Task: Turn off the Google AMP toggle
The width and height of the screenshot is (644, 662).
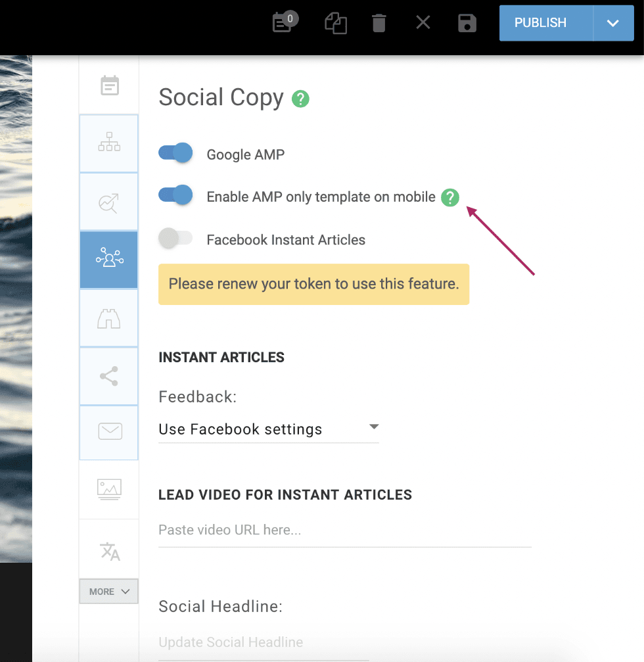Action: (x=175, y=153)
